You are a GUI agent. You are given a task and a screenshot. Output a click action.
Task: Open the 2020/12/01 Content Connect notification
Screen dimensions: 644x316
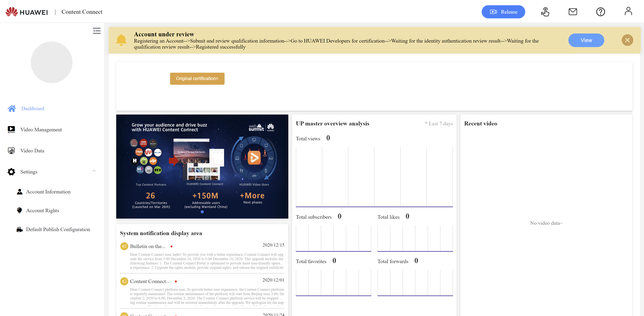(150, 281)
